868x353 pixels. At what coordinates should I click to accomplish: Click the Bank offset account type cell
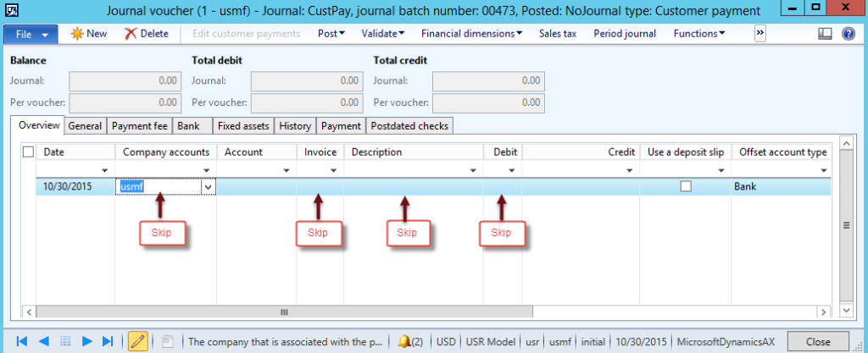[781, 187]
